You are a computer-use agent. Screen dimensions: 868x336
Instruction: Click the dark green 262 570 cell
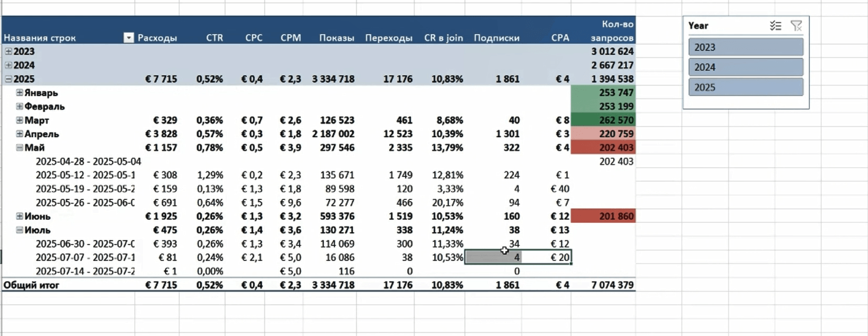(603, 120)
